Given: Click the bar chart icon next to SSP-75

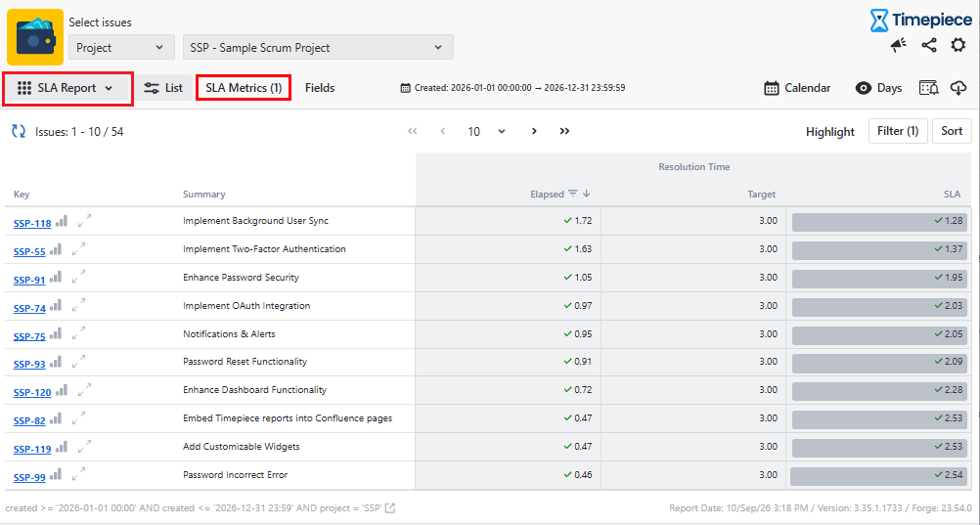Looking at the screenshot, I should (56, 334).
